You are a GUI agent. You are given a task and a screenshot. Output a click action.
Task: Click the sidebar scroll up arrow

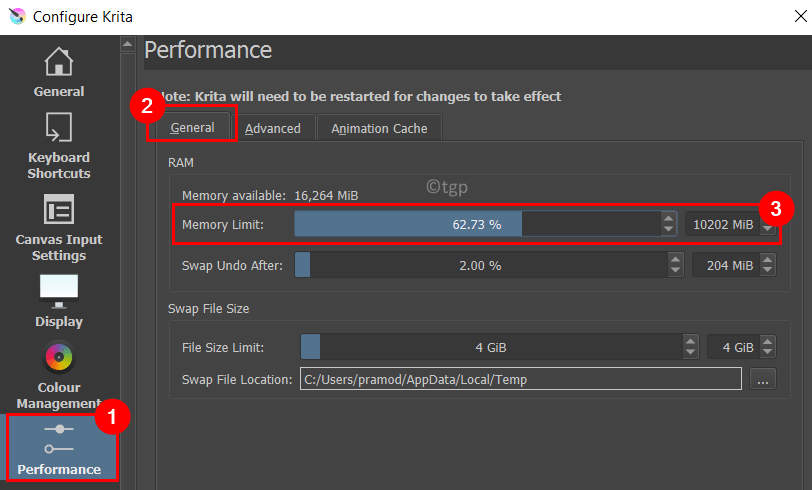tap(127, 45)
